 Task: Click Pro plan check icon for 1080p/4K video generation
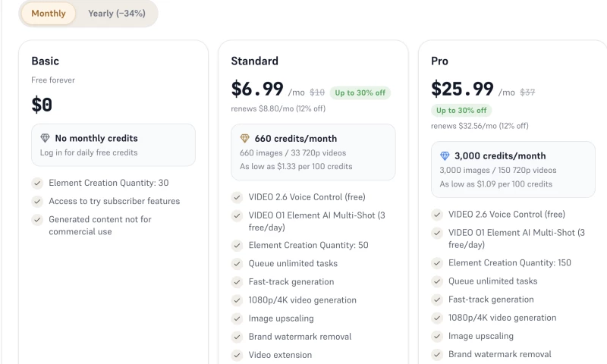pyautogui.click(x=437, y=318)
